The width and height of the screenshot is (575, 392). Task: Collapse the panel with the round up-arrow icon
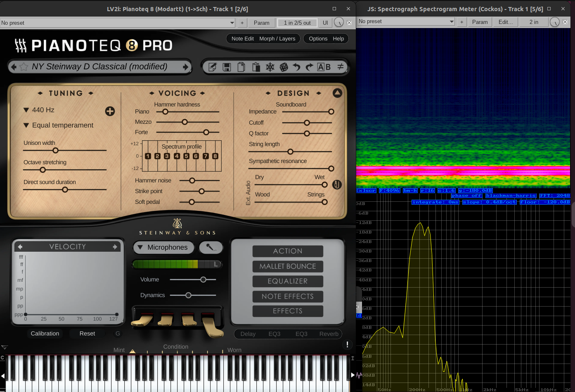pyautogui.click(x=337, y=93)
